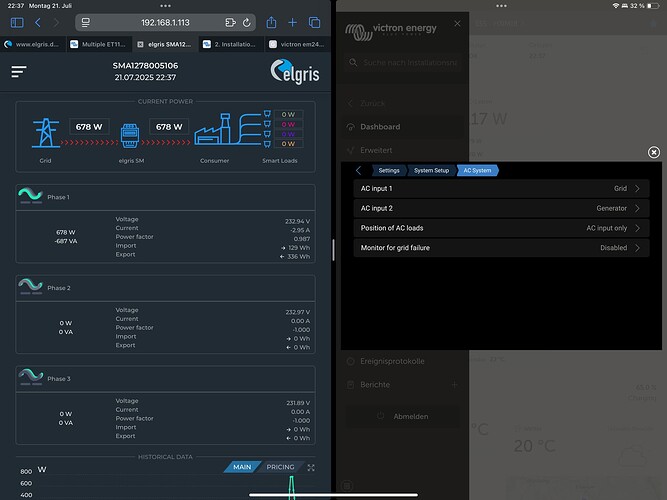Open the Share sheet icon in Safari

pyautogui.click(x=271, y=22)
